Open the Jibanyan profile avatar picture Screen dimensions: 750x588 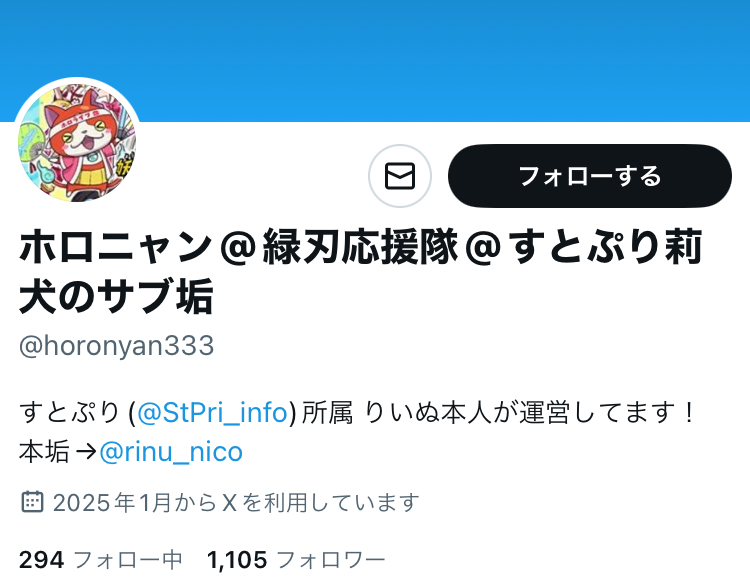click(x=77, y=142)
